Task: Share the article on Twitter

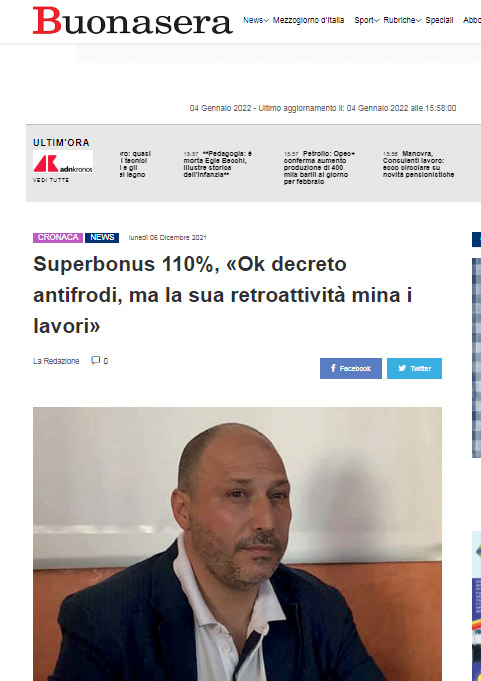Action: pyautogui.click(x=414, y=368)
